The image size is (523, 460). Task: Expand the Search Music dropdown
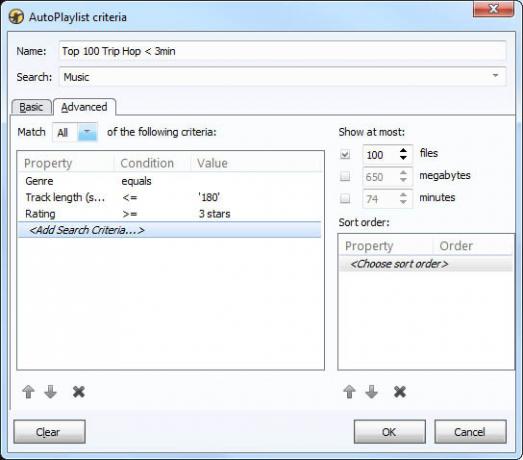[x=495, y=76]
